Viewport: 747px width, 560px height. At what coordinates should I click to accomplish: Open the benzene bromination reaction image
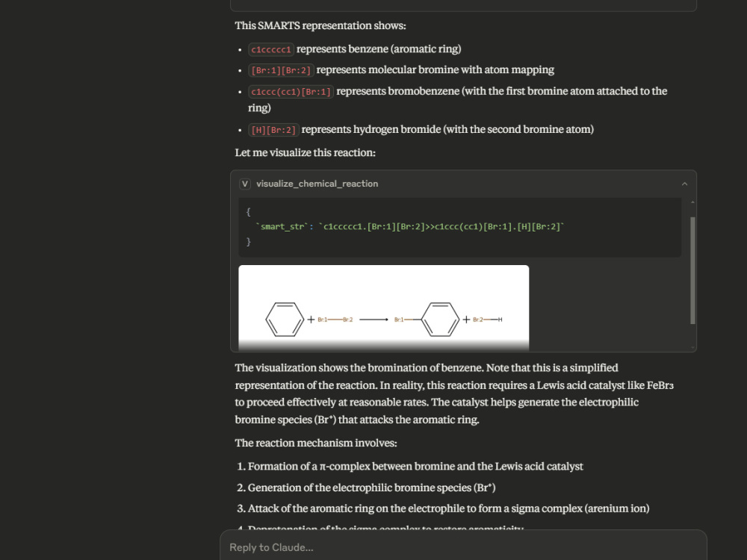383,308
